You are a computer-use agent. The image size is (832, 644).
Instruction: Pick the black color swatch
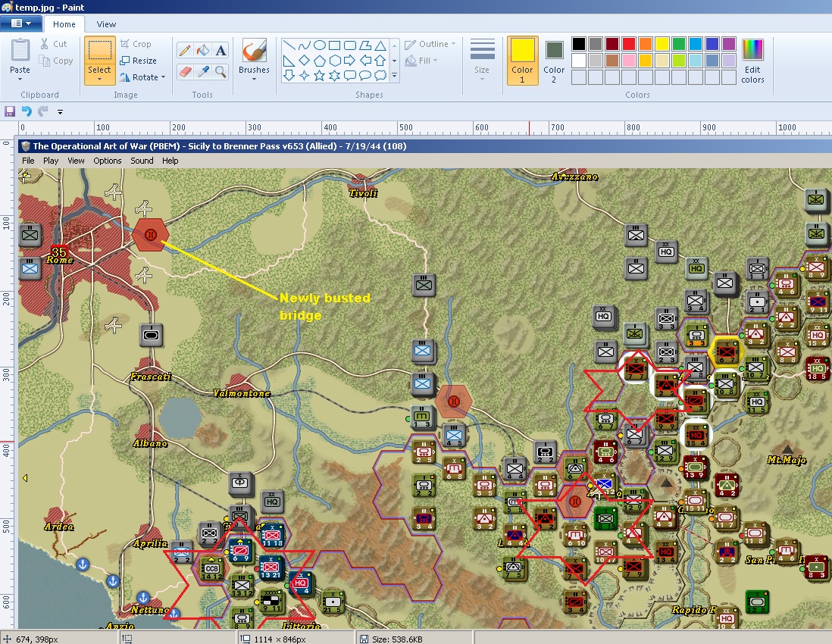pyautogui.click(x=579, y=44)
